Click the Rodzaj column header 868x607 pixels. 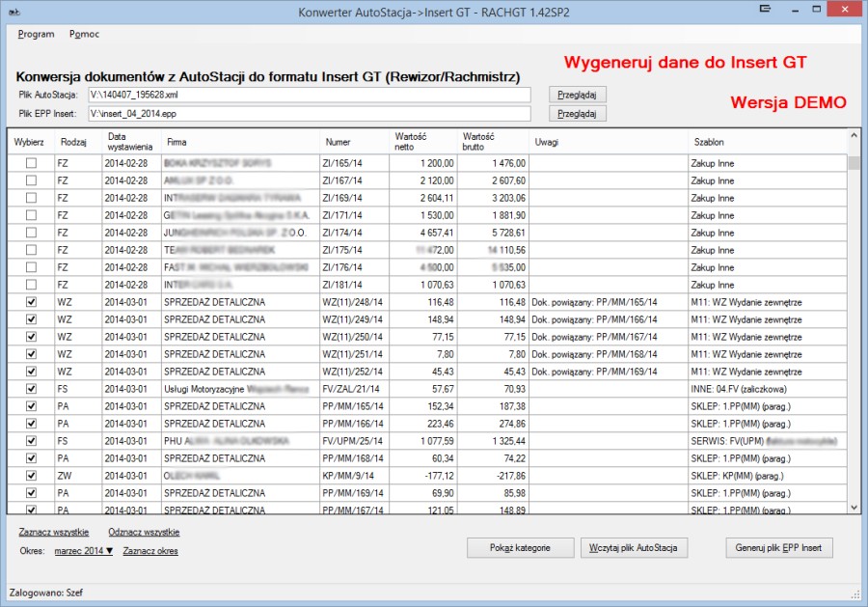(x=78, y=142)
